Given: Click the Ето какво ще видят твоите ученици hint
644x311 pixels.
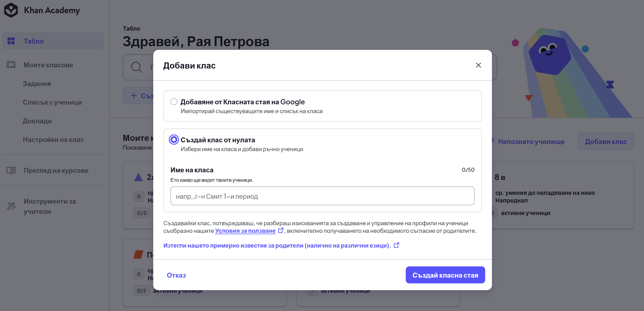Looking at the screenshot, I should [x=212, y=180].
